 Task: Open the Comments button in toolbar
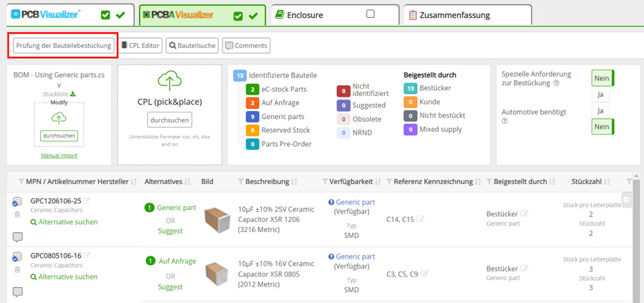click(246, 46)
